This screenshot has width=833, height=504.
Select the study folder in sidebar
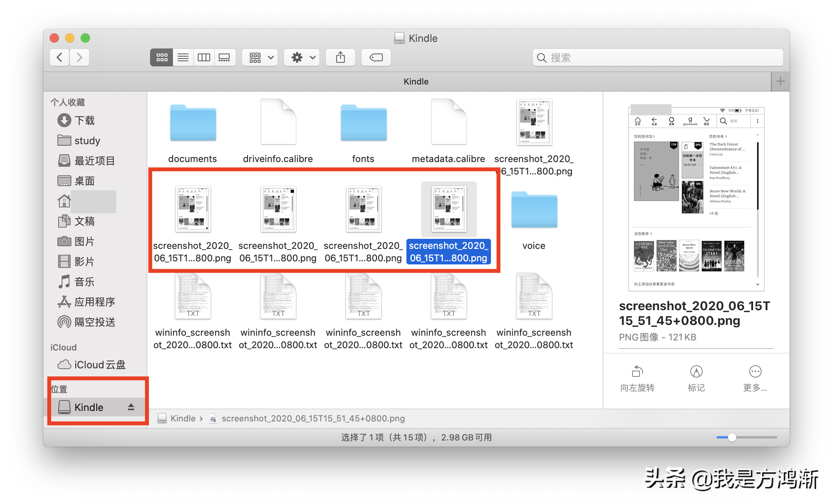click(x=87, y=141)
